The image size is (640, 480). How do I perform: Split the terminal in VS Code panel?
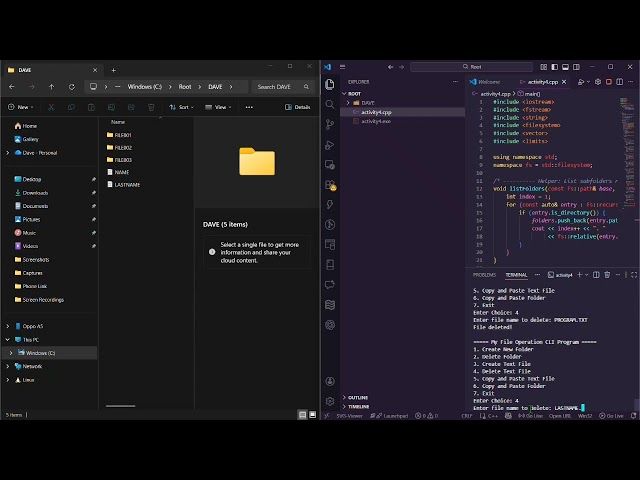pyautogui.click(x=596, y=275)
